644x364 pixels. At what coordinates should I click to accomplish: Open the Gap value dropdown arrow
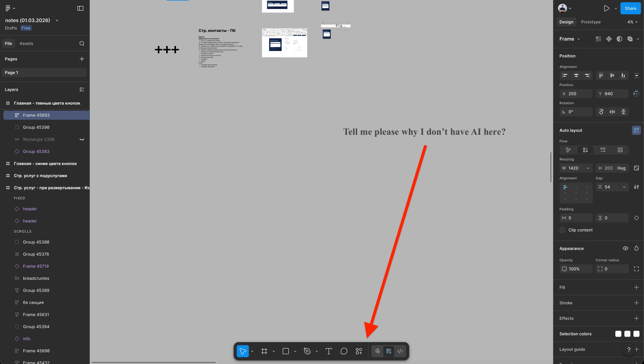[x=624, y=187]
